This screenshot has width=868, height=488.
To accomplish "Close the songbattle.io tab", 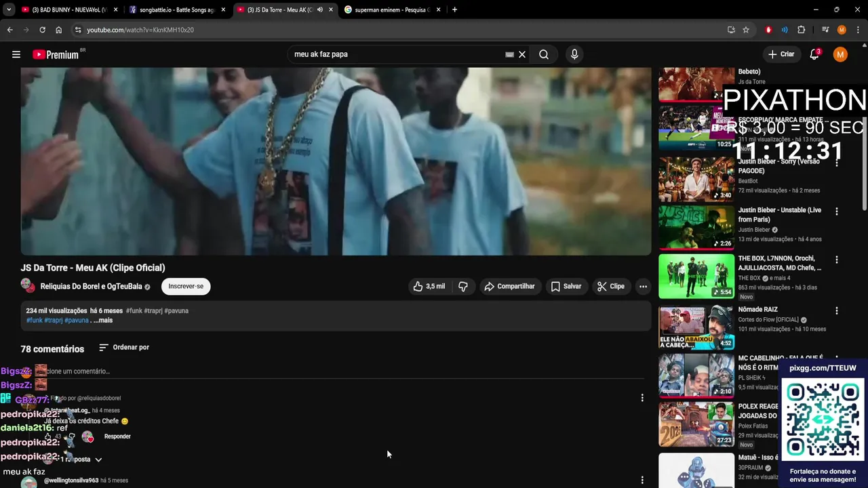I will [222, 9].
